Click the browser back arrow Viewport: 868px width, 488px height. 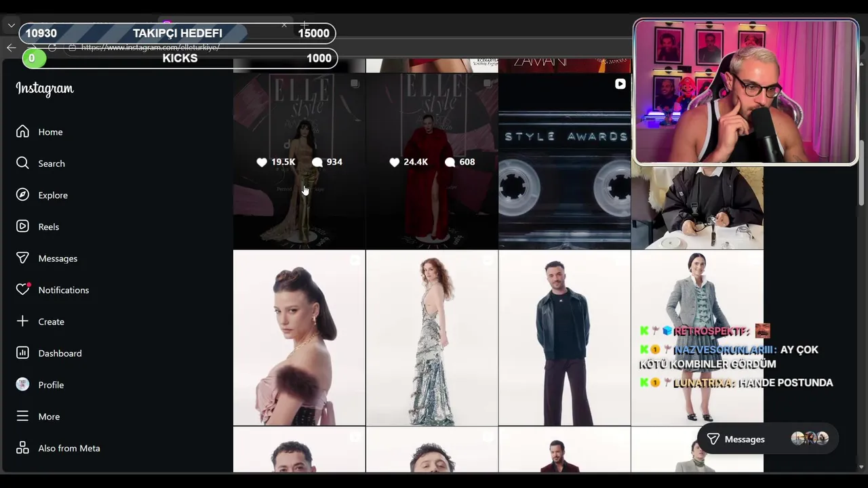point(11,47)
